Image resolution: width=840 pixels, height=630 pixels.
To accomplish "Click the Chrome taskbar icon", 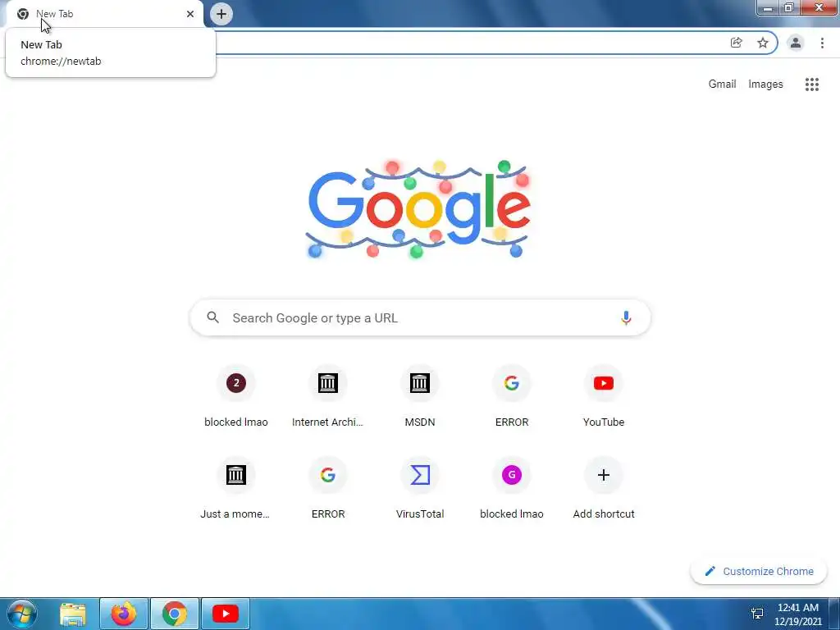I will click(175, 614).
